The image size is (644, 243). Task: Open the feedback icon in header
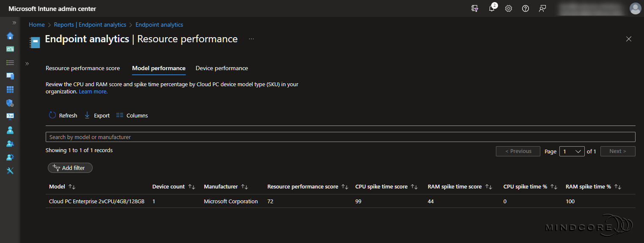pyautogui.click(x=542, y=8)
